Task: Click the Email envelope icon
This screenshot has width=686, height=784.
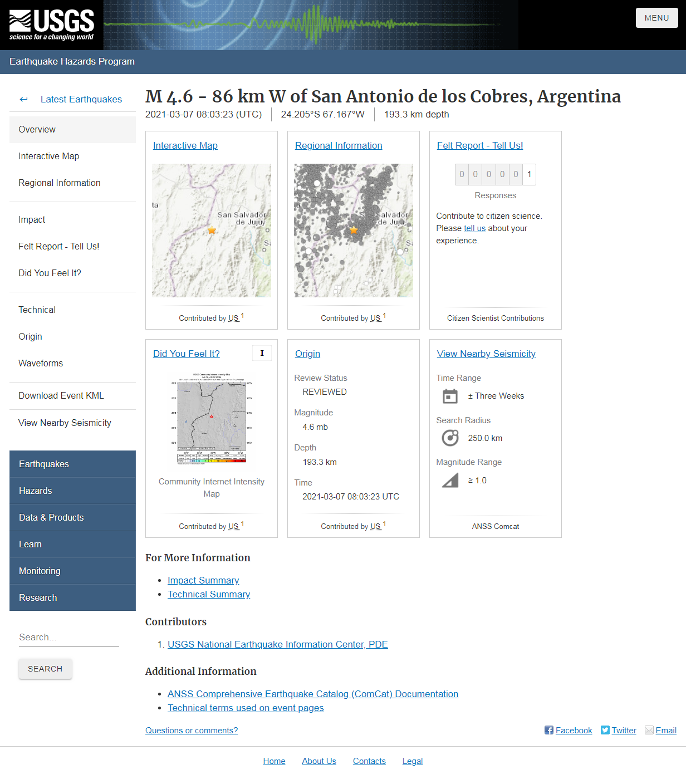Action: click(x=649, y=730)
